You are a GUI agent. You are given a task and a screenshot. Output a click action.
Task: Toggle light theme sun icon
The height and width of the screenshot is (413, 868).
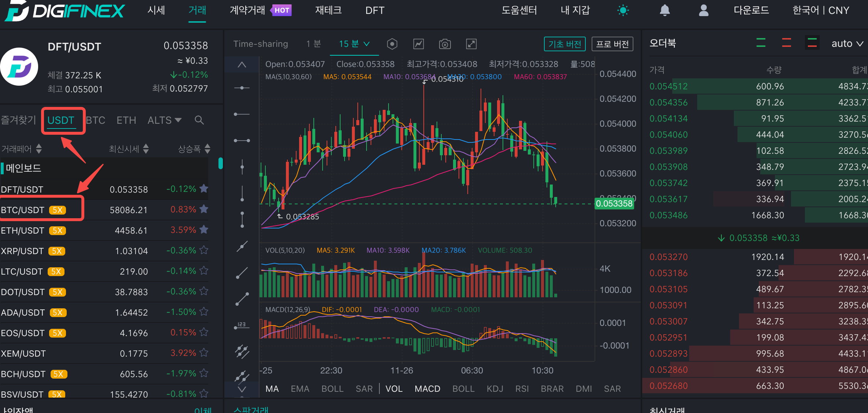[x=623, y=10]
